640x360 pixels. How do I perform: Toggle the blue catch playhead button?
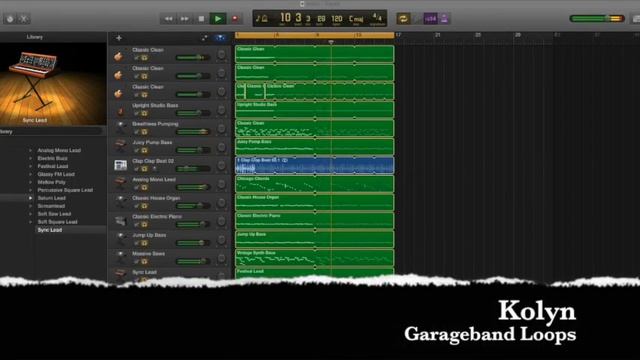(x=220, y=38)
